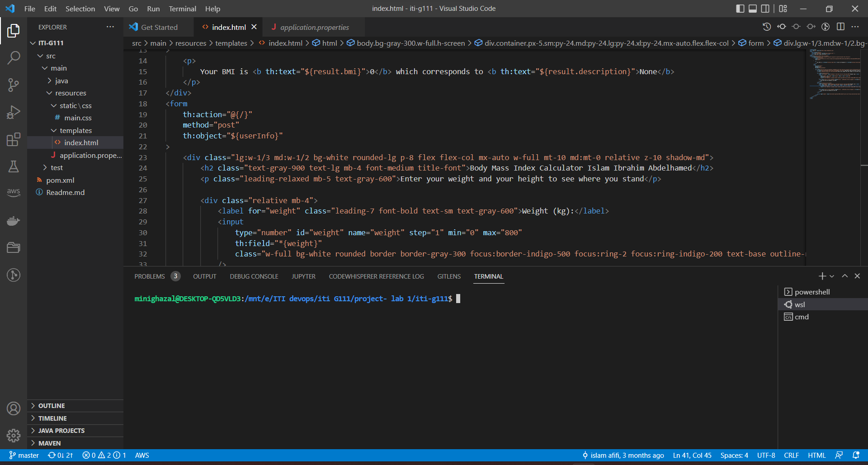868x465 pixels.
Task: Toggle the bottom Panel layout button
Action: click(x=753, y=9)
